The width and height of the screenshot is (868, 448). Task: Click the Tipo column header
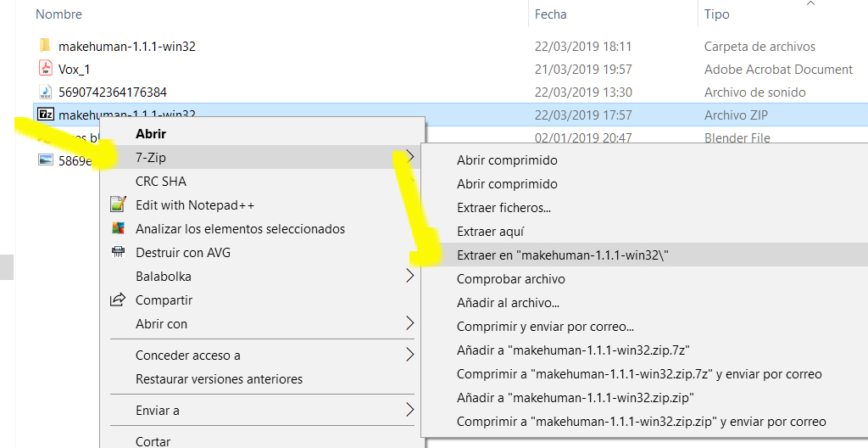coord(716,14)
